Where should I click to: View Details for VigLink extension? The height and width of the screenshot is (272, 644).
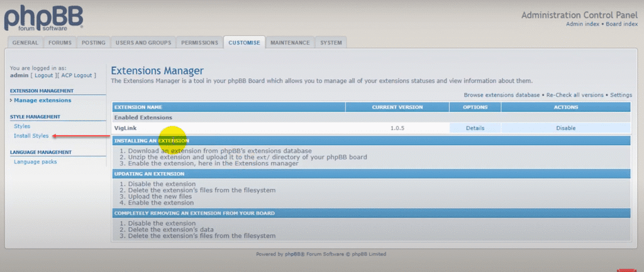[475, 128]
